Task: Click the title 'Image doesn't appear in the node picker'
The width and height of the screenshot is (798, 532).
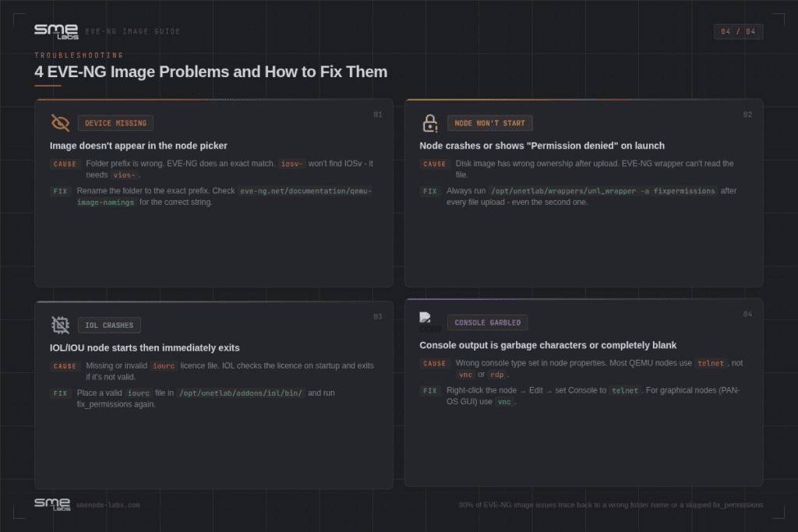Action: [139, 146]
